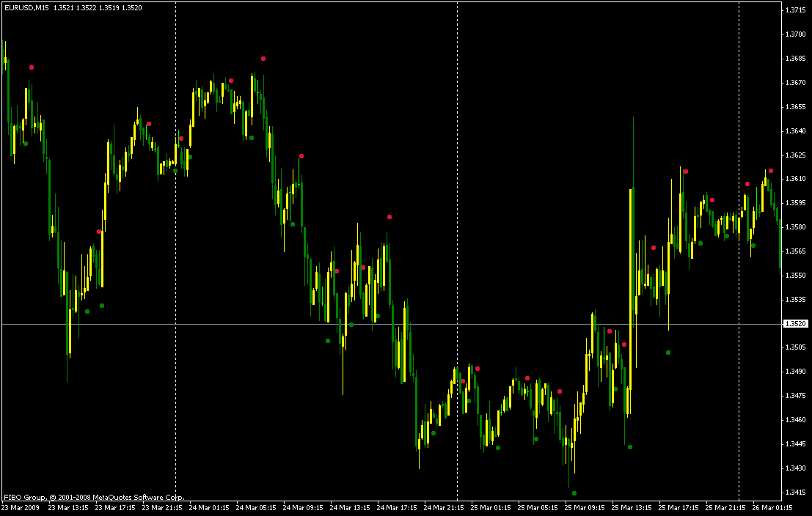This screenshot has height=516, width=812.
Task: Click the 24 Mar 21:15 time label
Action: pos(445,508)
